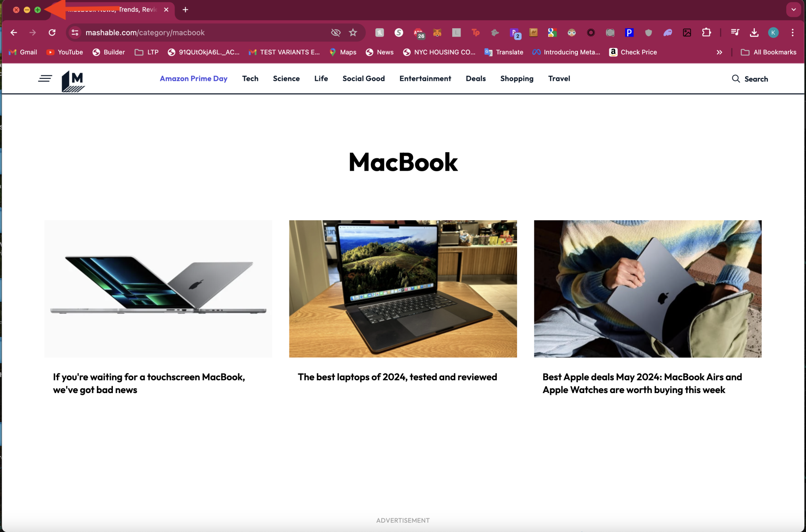Read 'The best laptops of 2024' headline

point(397,377)
